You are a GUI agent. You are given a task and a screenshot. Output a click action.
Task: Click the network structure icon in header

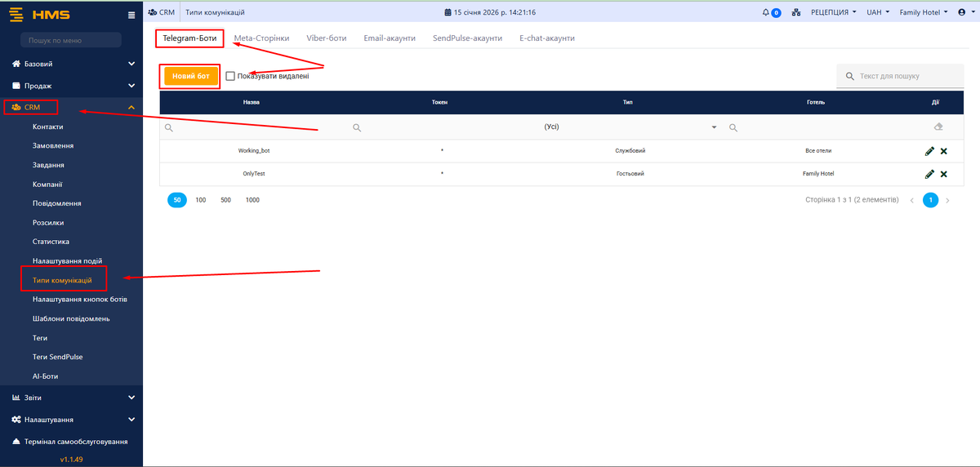pos(795,13)
